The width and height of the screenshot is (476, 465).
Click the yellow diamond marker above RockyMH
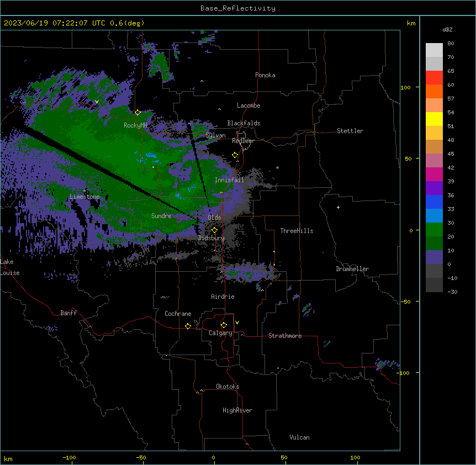(x=137, y=113)
